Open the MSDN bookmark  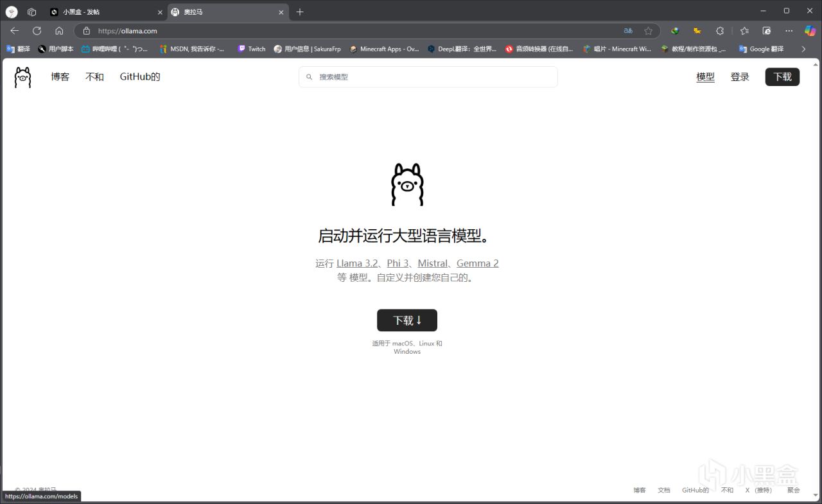click(x=192, y=49)
